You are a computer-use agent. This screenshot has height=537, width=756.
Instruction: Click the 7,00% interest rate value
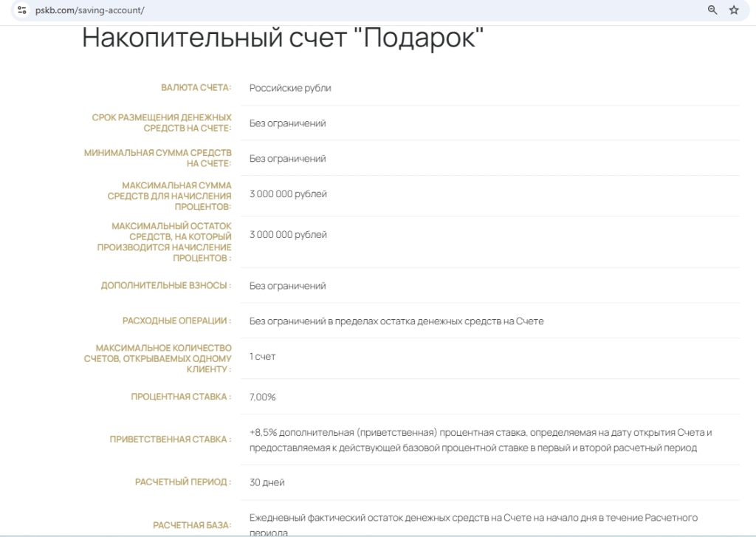coord(262,397)
